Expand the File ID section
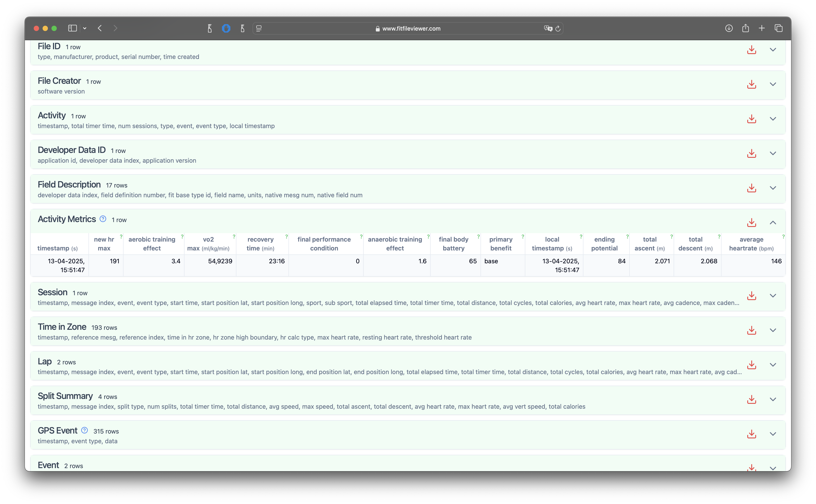816x504 pixels. point(773,50)
